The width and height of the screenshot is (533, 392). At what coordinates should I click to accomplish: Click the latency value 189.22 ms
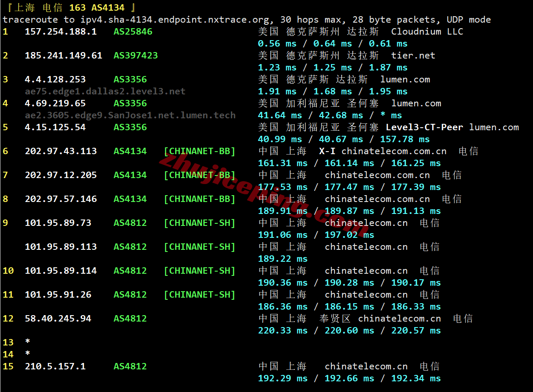click(x=283, y=259)
